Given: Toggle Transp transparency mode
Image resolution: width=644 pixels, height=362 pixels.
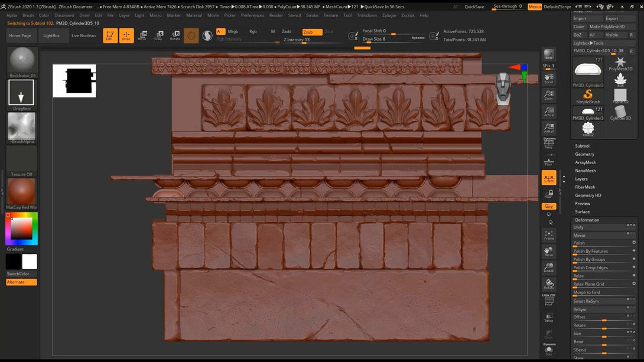Looking at the screenshot, I should (549, 317).
